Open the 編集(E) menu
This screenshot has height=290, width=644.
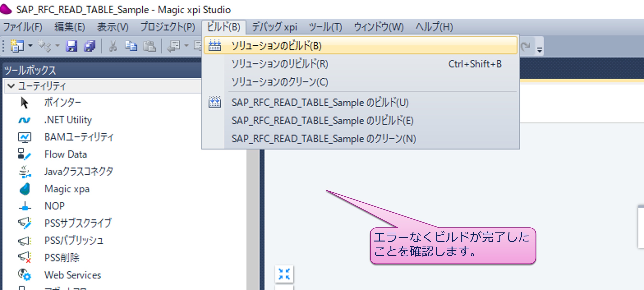[x=70, y=27]
